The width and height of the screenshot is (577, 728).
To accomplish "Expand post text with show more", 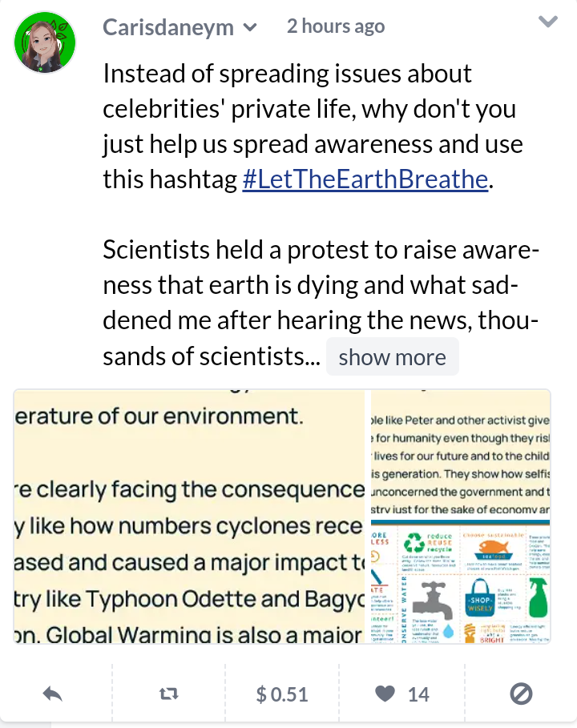I will coord(392,357).
